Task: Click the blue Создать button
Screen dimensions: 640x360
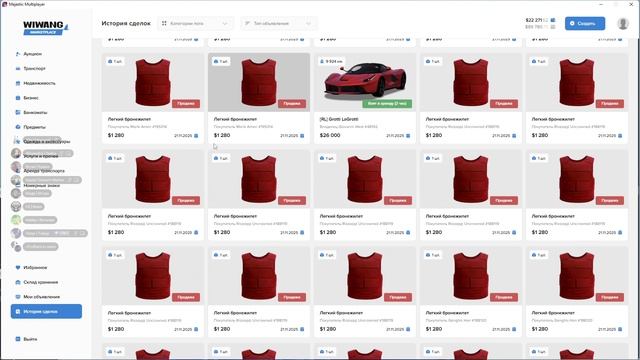Action: point(585,23)
